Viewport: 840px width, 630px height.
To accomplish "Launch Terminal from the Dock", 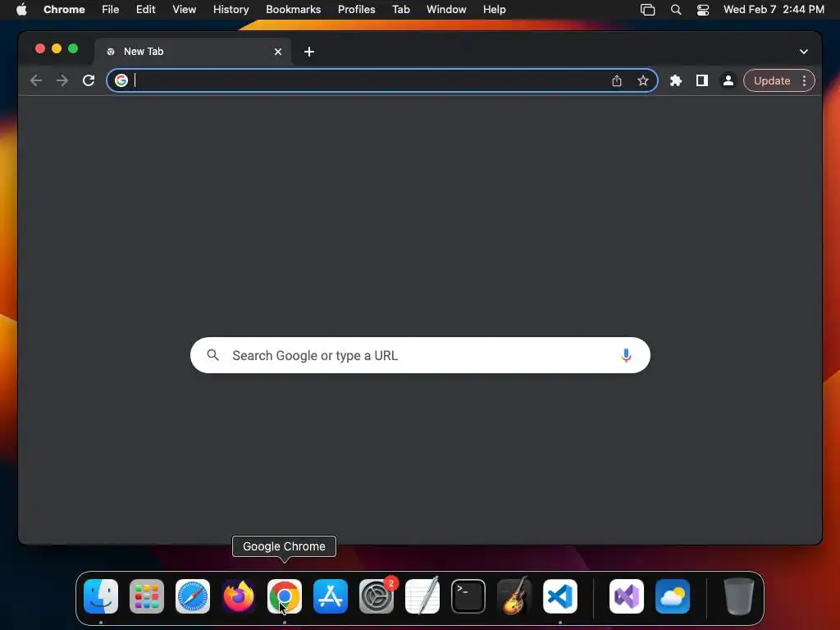I will [468, 596].
